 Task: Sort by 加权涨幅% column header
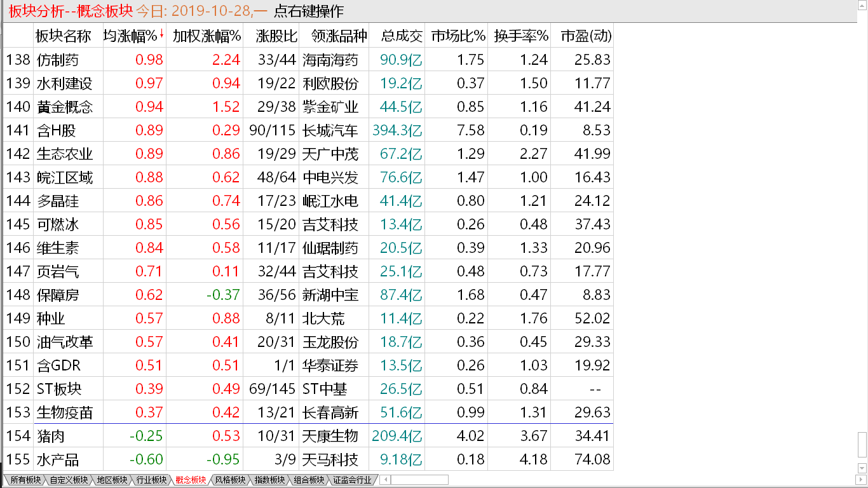pyautogui.click(x=207, y=36)
